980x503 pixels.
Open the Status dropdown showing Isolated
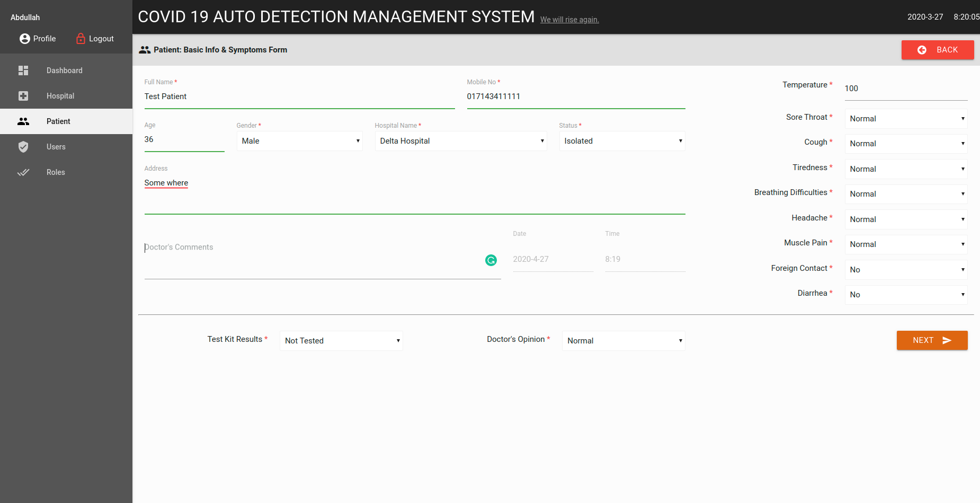622,141
